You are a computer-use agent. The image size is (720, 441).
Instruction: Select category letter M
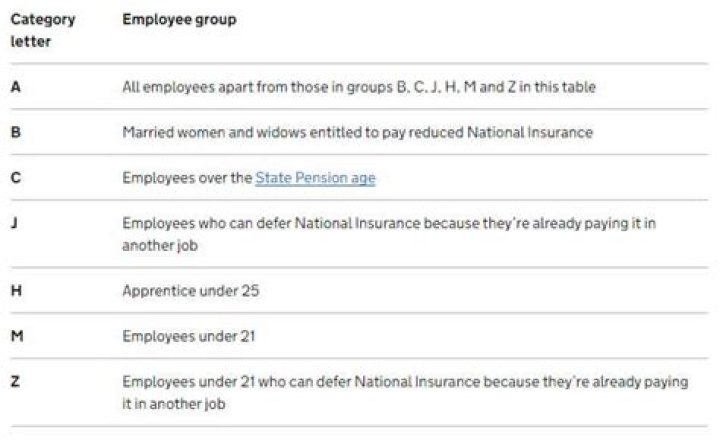[x=17, y=336]
